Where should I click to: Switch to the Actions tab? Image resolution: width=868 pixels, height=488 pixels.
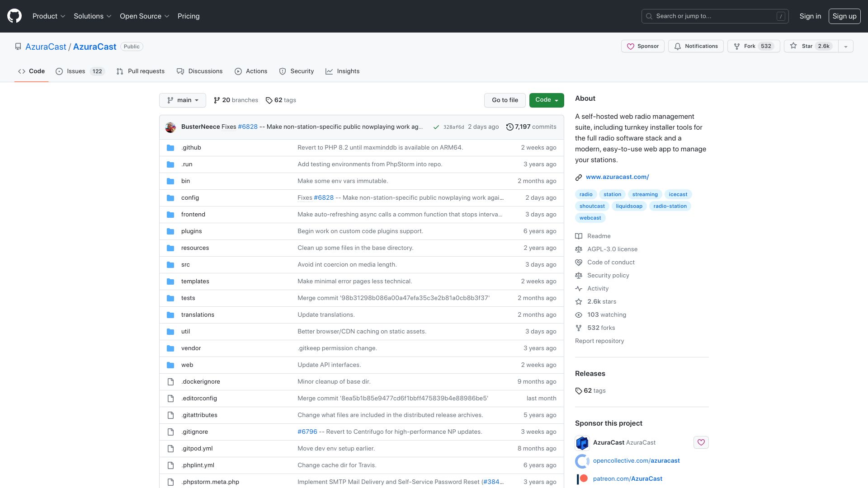(251, 71)
